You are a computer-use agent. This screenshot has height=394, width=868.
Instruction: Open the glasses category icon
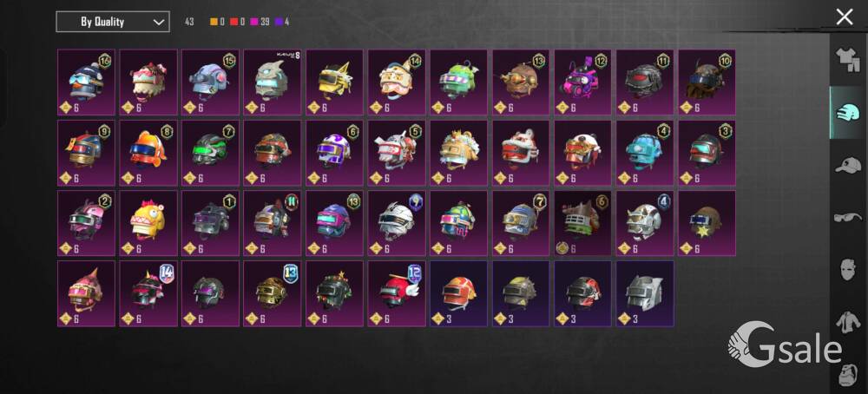848,218
